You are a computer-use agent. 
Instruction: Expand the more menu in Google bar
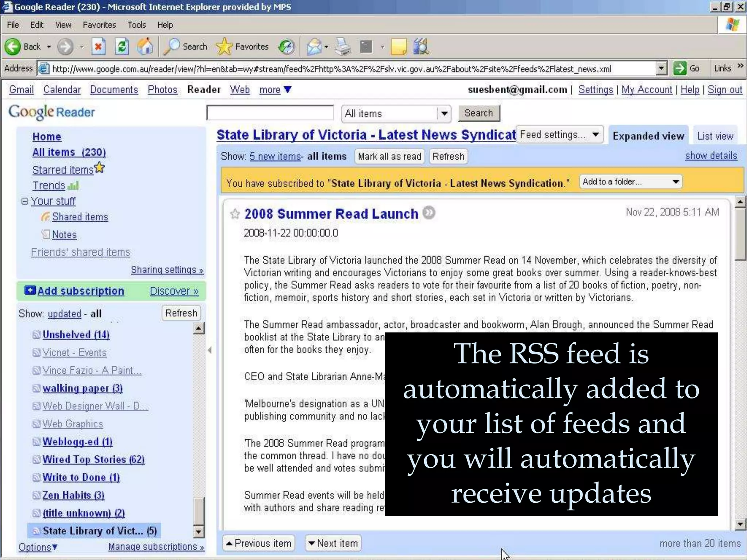point(275,89)
